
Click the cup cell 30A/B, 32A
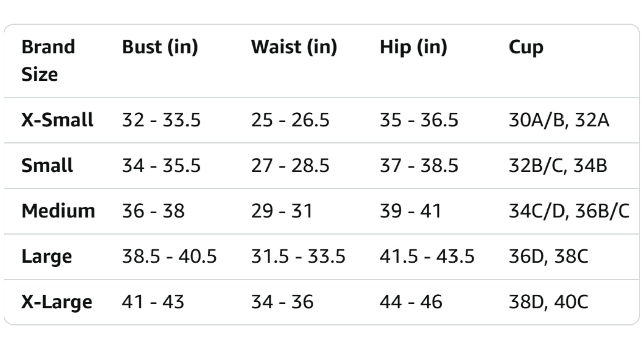tap(559, 120)
